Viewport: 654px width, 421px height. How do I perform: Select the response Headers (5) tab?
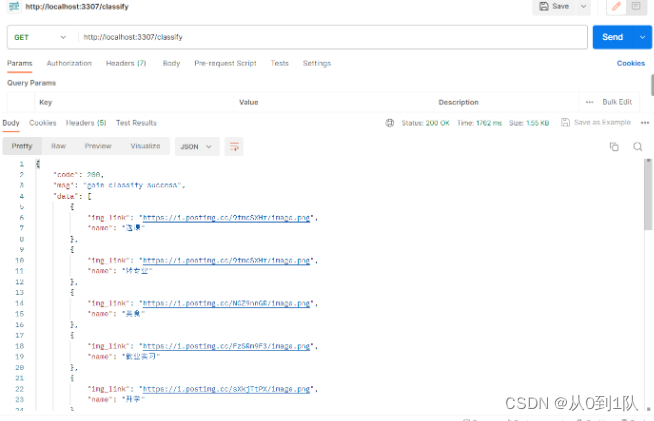pyautogui.click(x=86, y=123)
